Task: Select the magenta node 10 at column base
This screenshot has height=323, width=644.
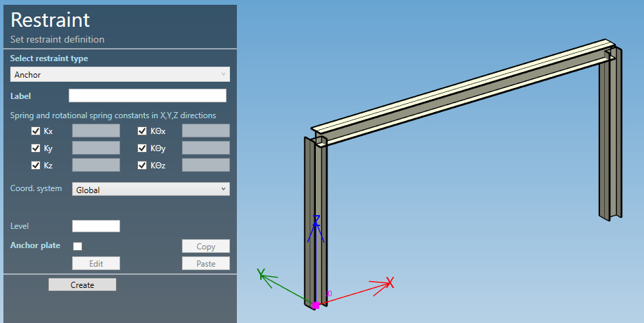Action: pyautogui.click(x=316, y=305)
